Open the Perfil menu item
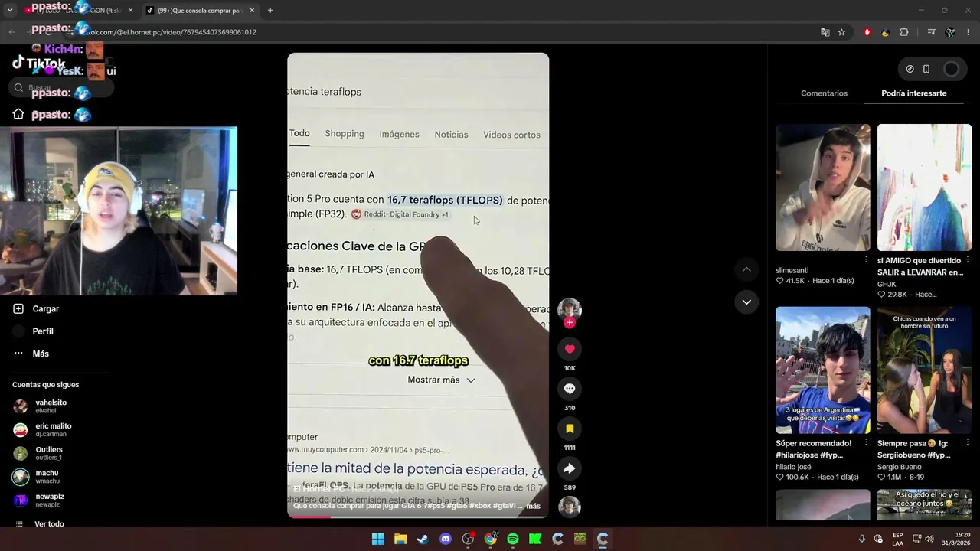 click(43, 331)
